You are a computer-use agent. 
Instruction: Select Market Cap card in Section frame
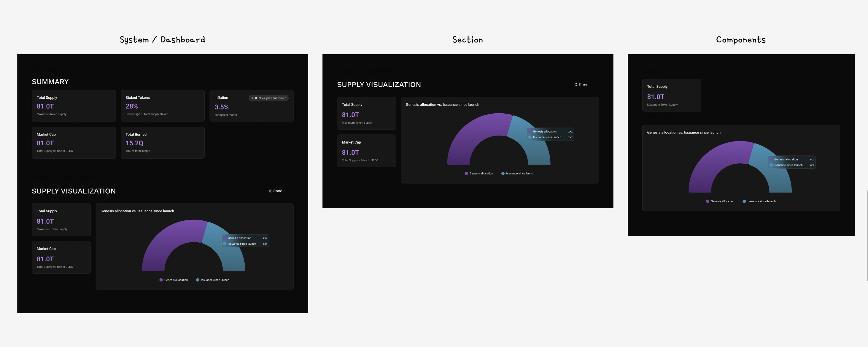coord(366,151)
